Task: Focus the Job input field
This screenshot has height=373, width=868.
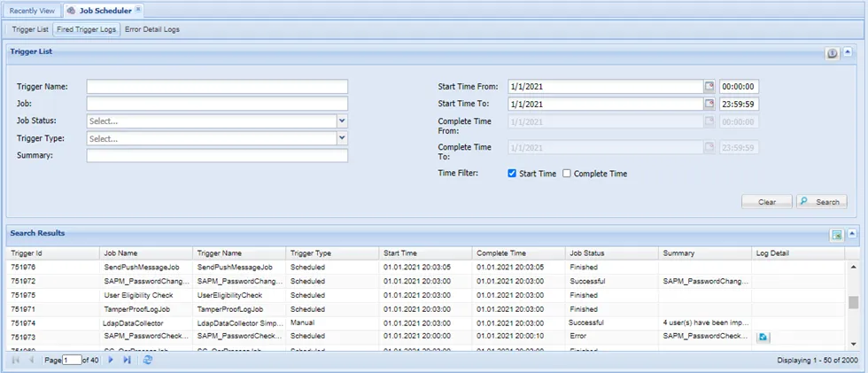Action: (217, 104)
